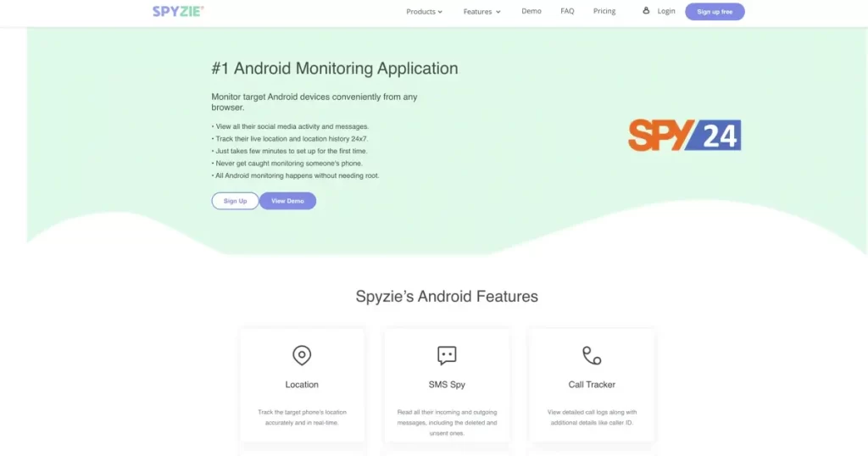Select the Call Tracker feature card title
This screenshot has height=456, width=868.
click(x=592, y=385)
